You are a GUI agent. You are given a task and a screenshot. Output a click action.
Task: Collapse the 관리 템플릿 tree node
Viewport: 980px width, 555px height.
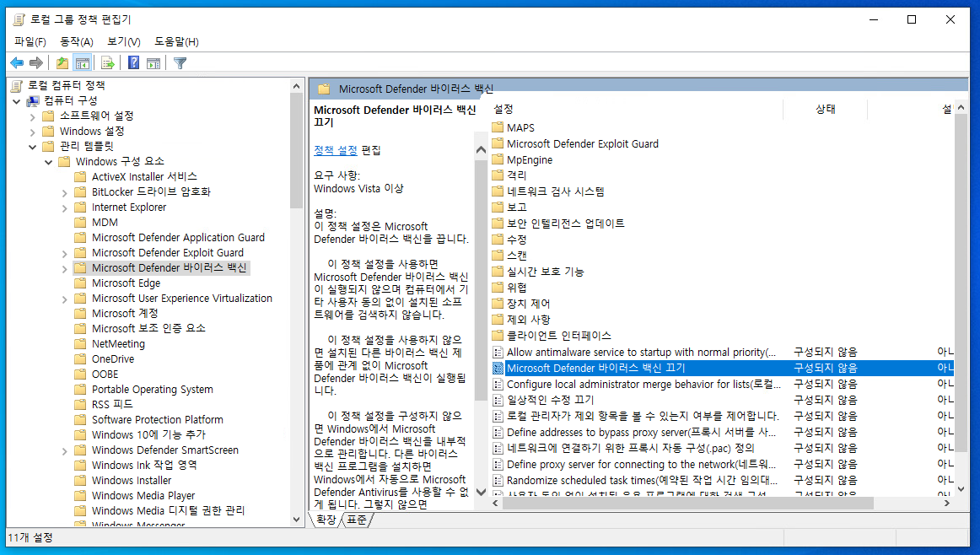tap(33, 146)
